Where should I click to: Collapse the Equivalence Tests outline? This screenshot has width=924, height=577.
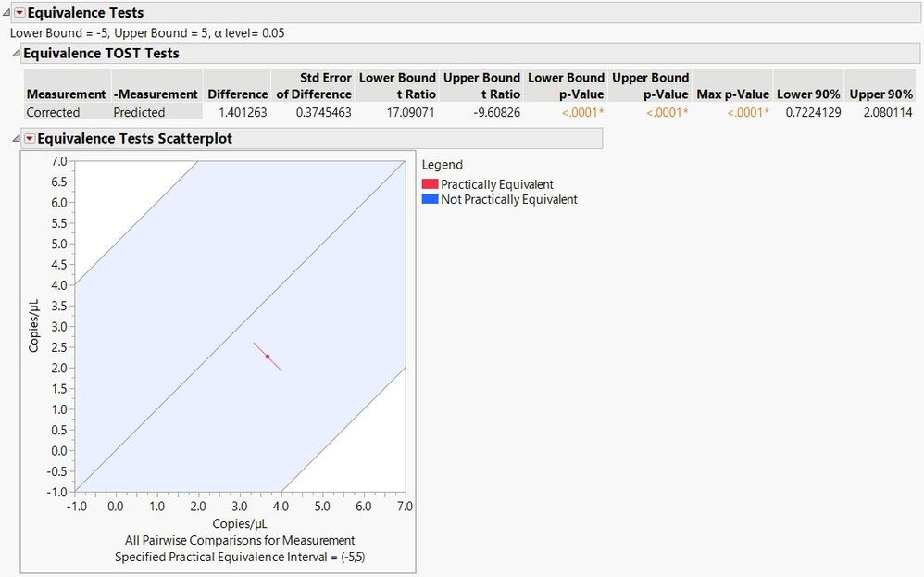pos(6,12)
